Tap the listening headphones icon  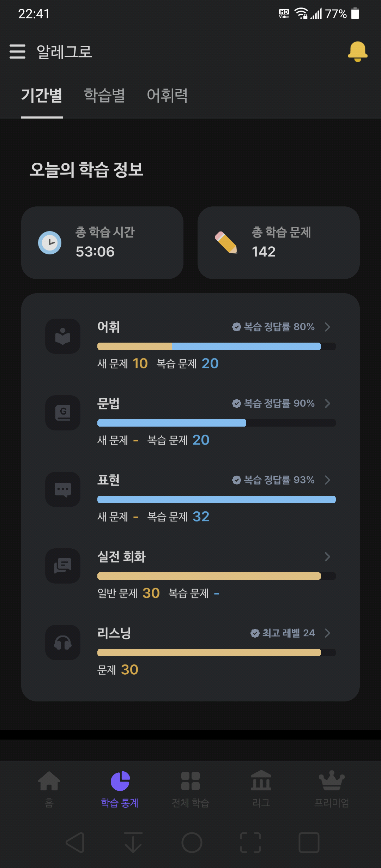pyautogui.click(x=63, y=643)
